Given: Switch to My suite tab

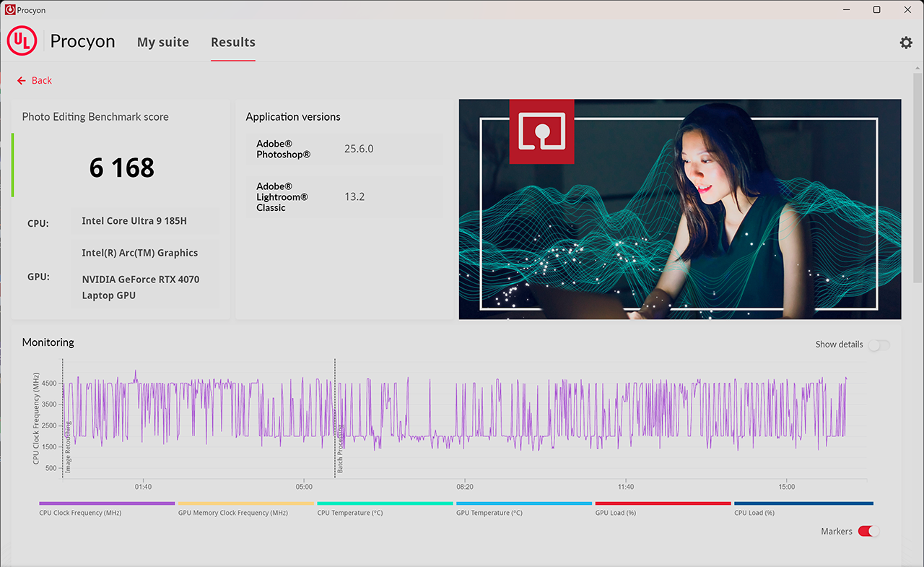Looking at the screenshot, I should tap(163, 42).
